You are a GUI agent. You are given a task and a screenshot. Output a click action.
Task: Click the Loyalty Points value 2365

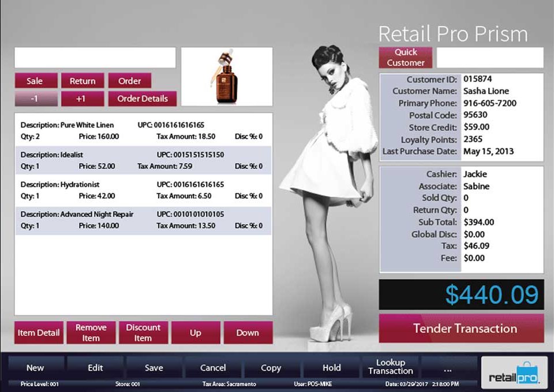[473, 139]
